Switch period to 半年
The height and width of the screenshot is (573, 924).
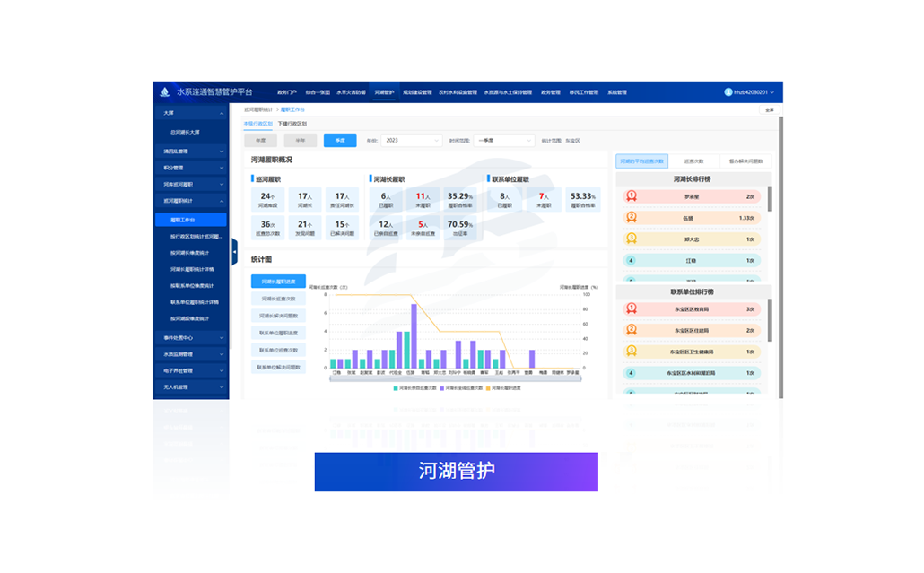coord(301,141)
